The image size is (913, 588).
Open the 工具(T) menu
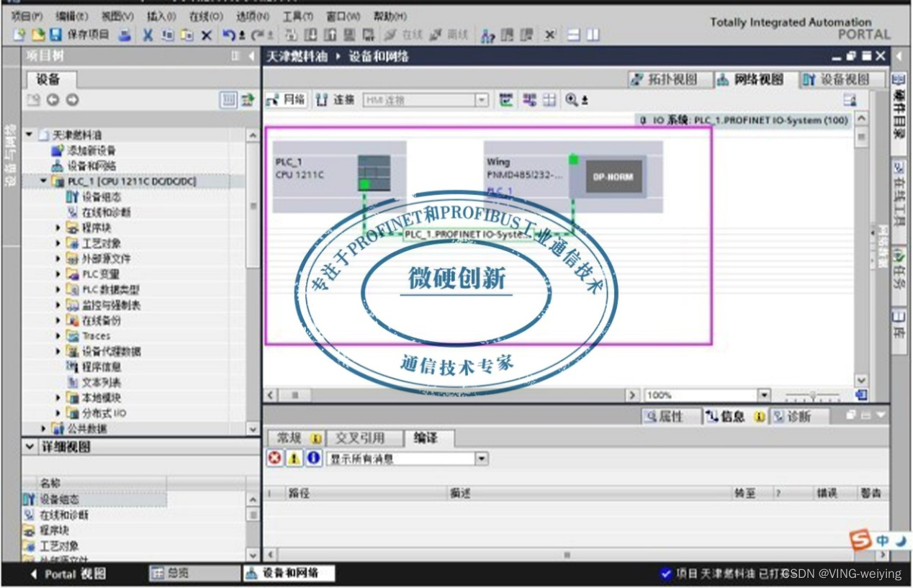(x=298, y=16)
